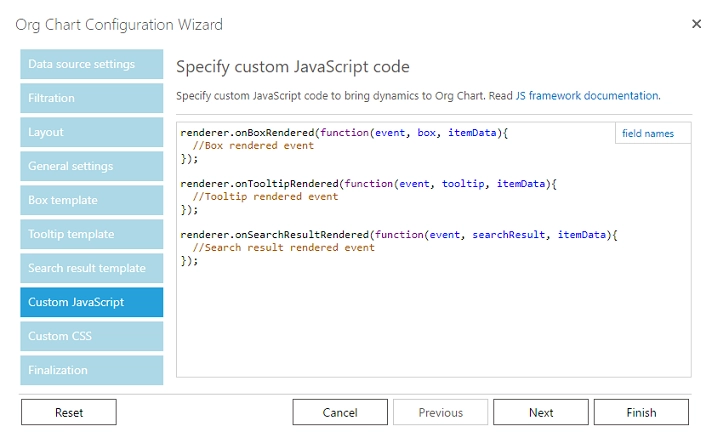Cancel the wizard

click(x=340, y=412)
